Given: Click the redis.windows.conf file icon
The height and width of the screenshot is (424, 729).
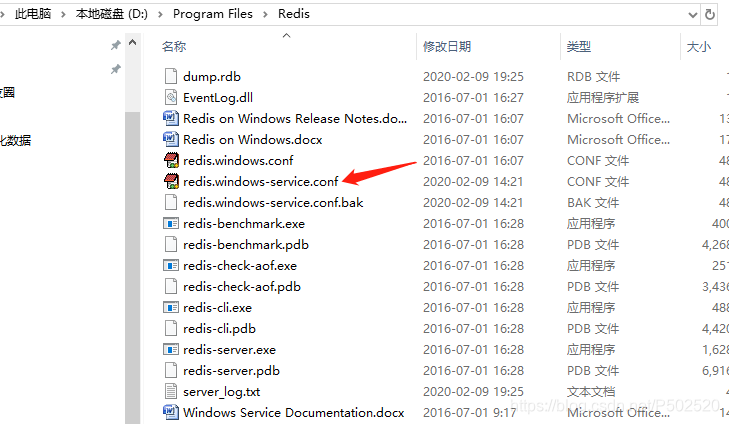Looking at the screenshot, I should [172, 160].
